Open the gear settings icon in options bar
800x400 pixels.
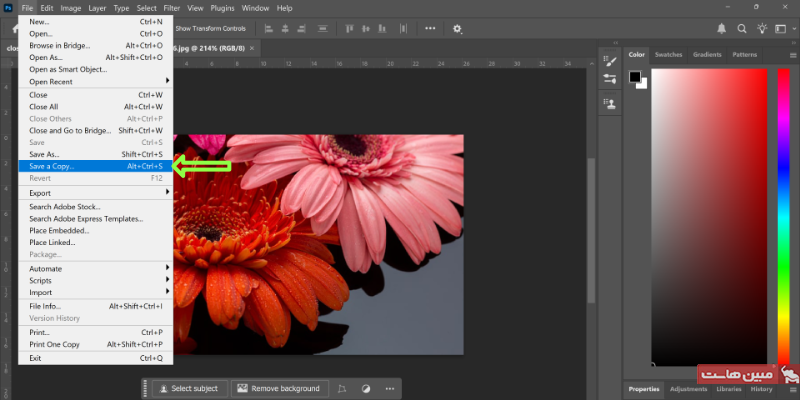point(457,28)
